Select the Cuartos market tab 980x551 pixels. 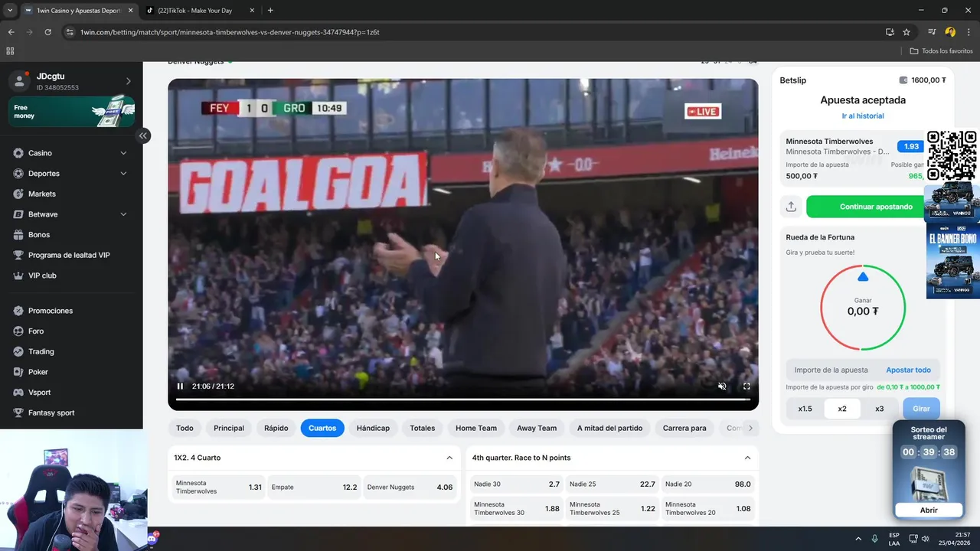pos(322,429)
